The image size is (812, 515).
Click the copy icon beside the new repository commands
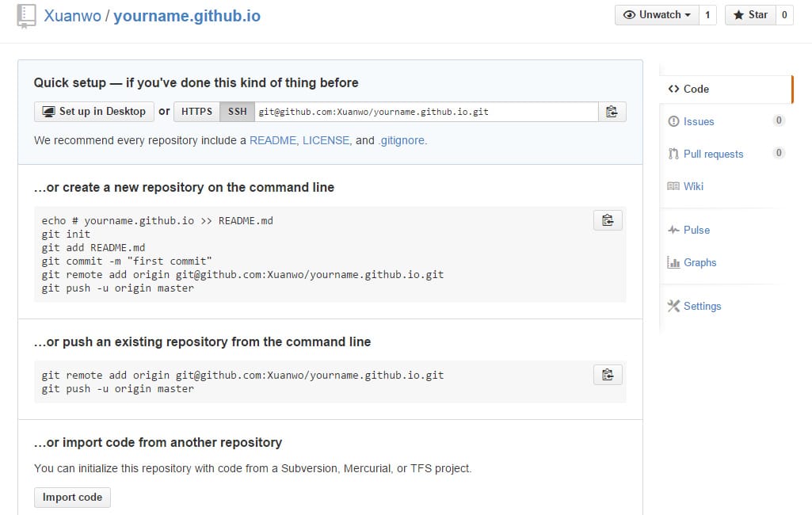coord(608,220)
